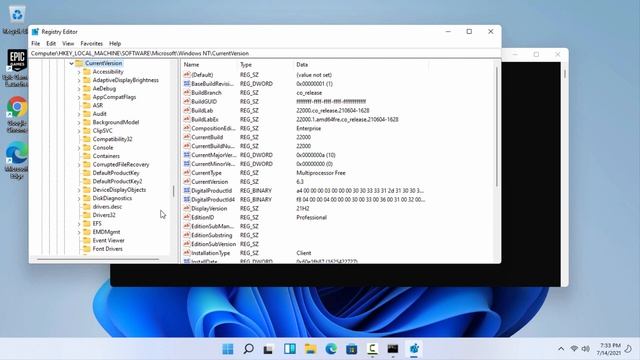The width and height of the screenshot is (640, 360).
Task: Show hidden system tray icons
Action: point(561,349)
